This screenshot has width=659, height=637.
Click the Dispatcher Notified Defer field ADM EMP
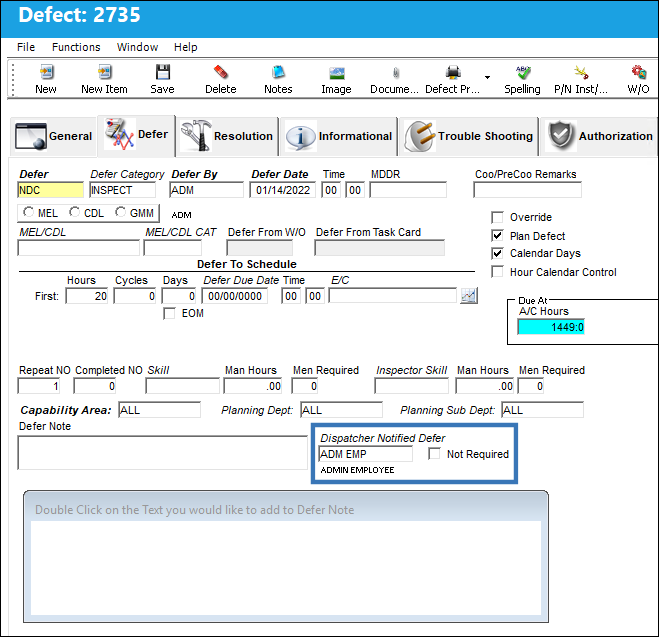[366, 454]
